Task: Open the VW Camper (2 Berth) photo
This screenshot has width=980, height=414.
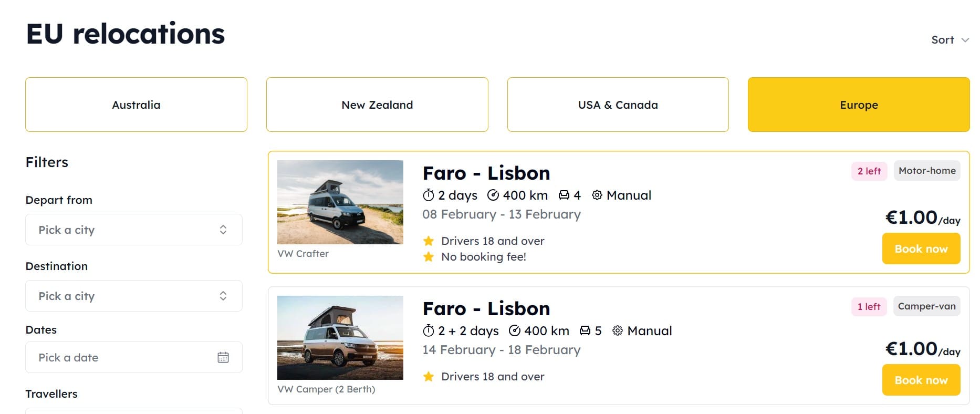Action: [340, 338]
